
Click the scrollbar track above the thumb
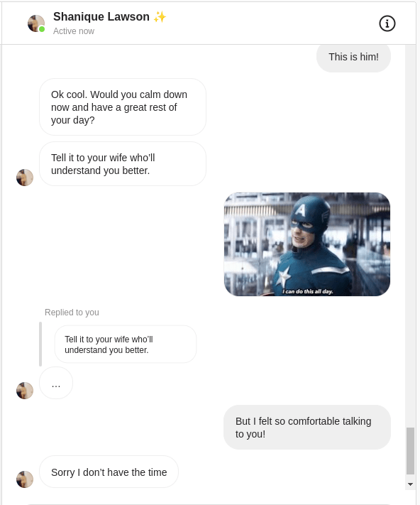[410, 235]
